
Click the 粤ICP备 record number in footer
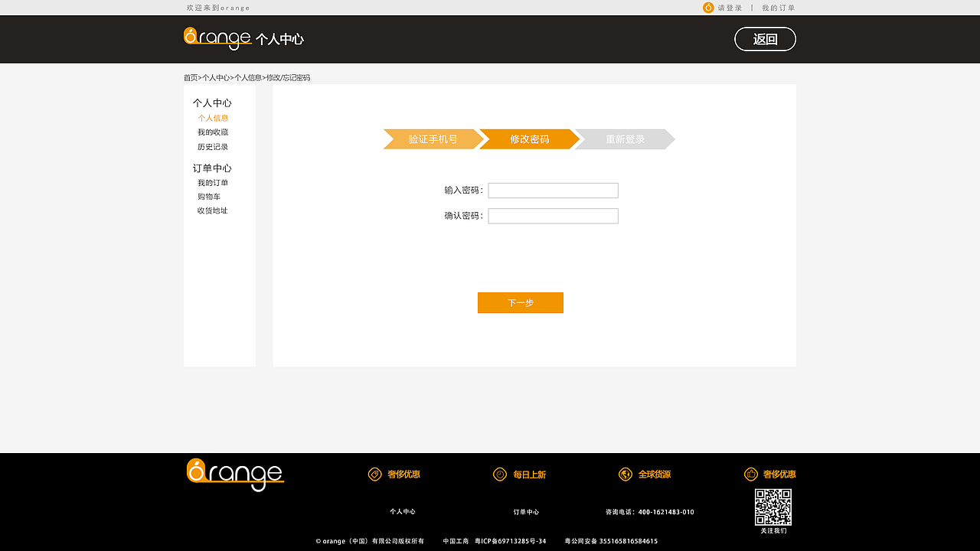click(511, 541)
